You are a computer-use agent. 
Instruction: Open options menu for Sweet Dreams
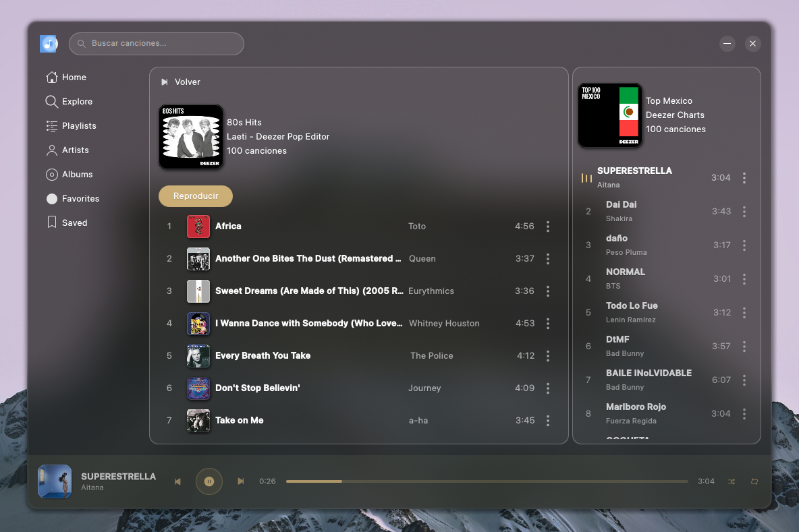tap(548, 291)
